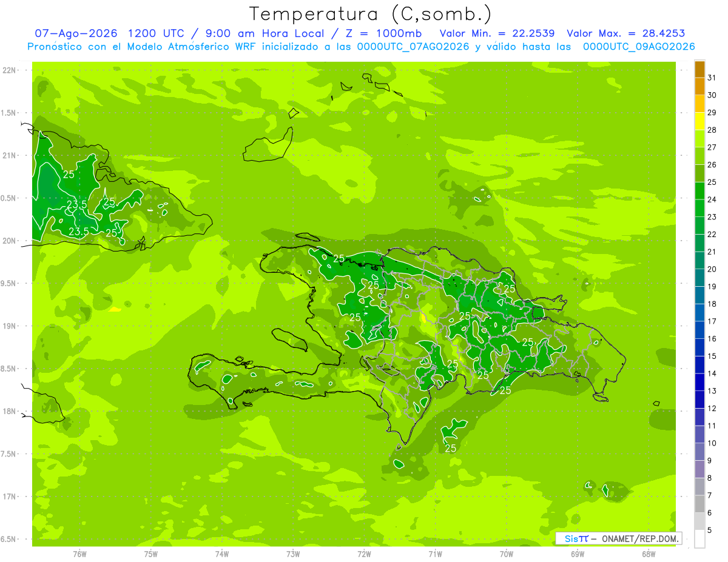
Task: Click the "69W" longitude label
Action: click(x=578, y=554)
